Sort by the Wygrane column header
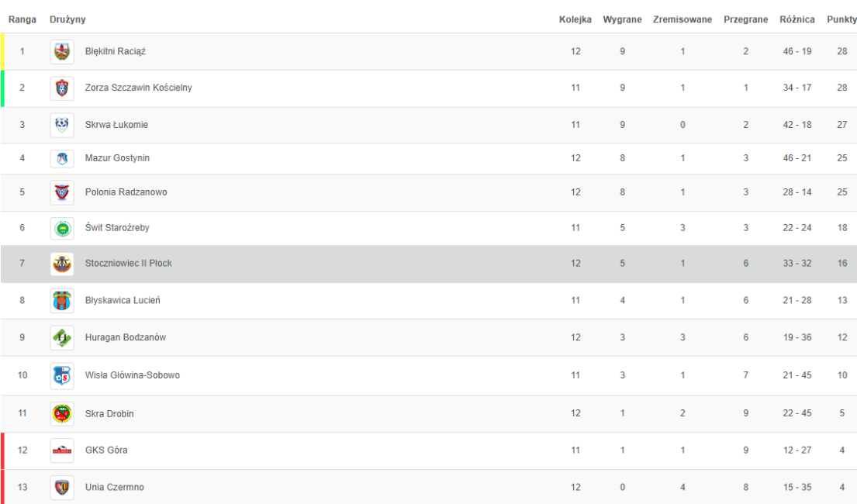Screen dimensions: 857x504 (622, 19)
